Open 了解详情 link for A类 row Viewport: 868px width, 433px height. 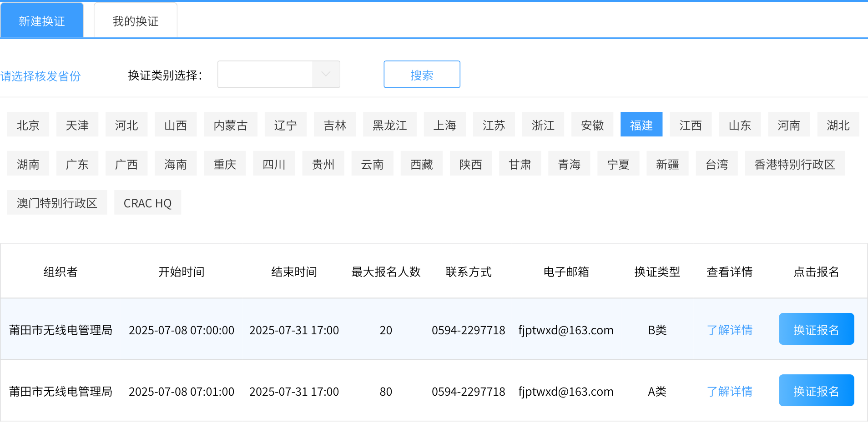point(730,391)
